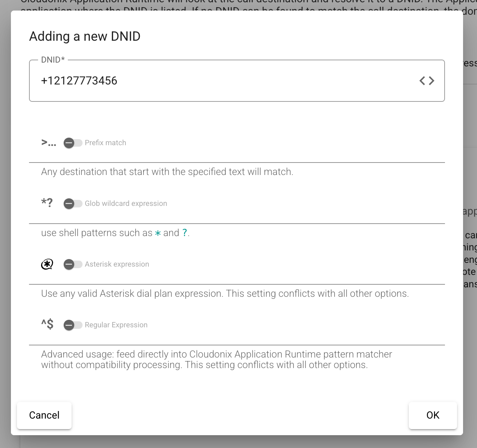Image resolution: width=477 pixels, height=448 pixels.
Task: Switch on the Regular Expression toggle
Action: pyautogui.click(x=73, y=325)
